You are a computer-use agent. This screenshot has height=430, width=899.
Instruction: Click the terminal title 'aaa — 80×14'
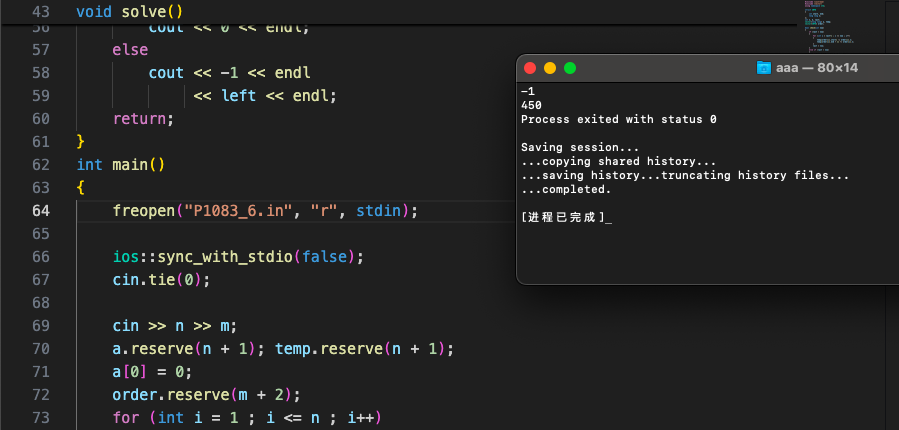tap(819, 68)
